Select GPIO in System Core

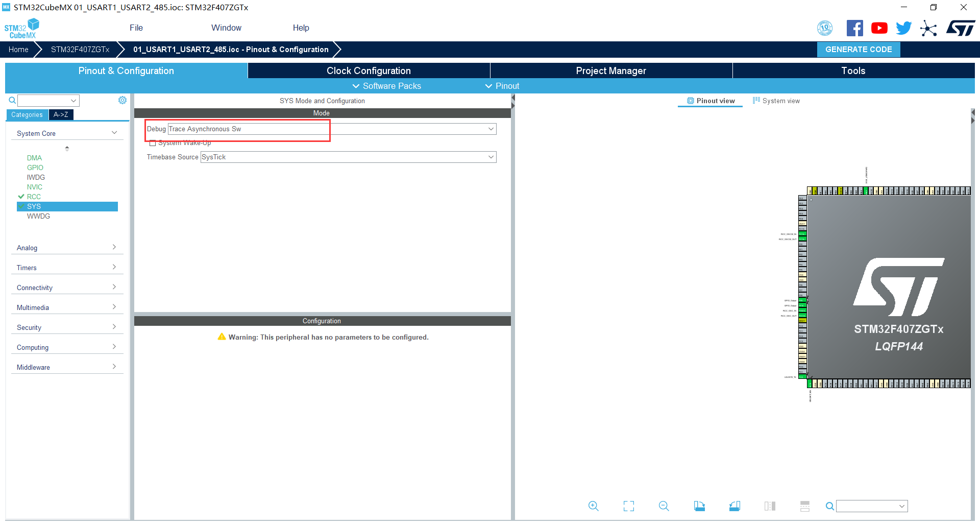click(x=35, y=168)
